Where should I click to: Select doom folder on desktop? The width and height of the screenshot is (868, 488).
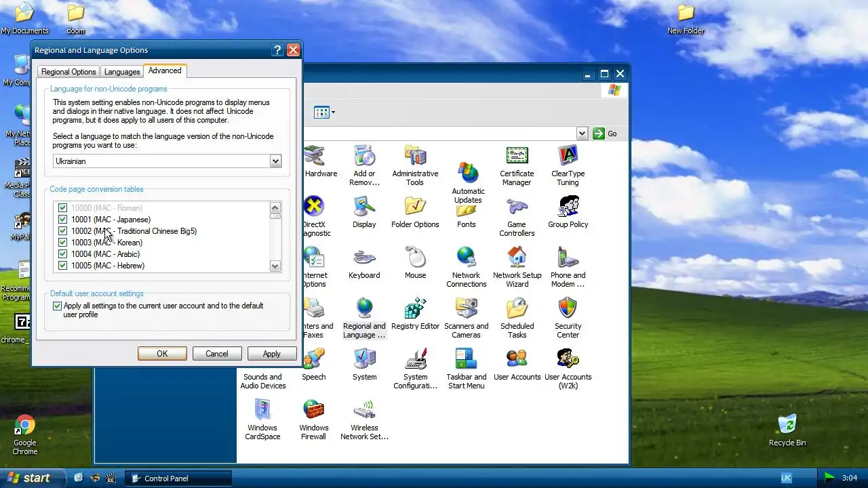pos(76,20)
